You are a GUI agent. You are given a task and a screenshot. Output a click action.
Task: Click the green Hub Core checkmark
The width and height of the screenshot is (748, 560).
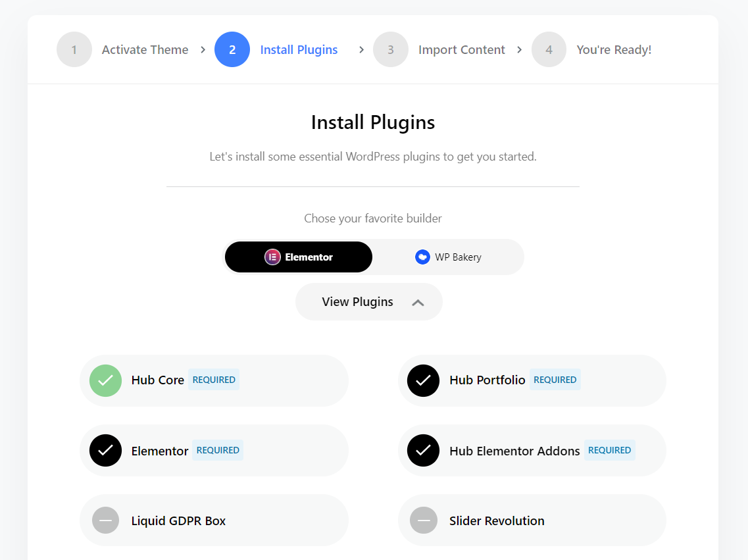pos(105,380)
